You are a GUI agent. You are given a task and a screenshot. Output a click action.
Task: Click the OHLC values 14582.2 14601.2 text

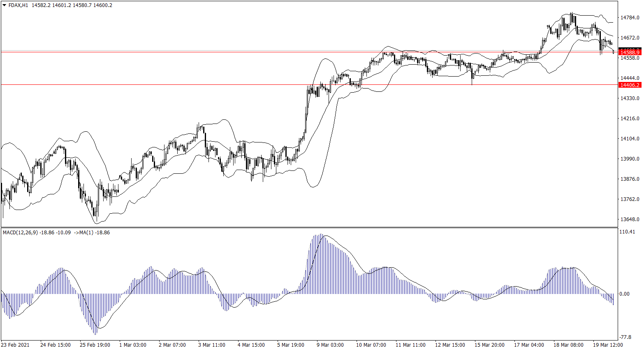click(52, 5)
